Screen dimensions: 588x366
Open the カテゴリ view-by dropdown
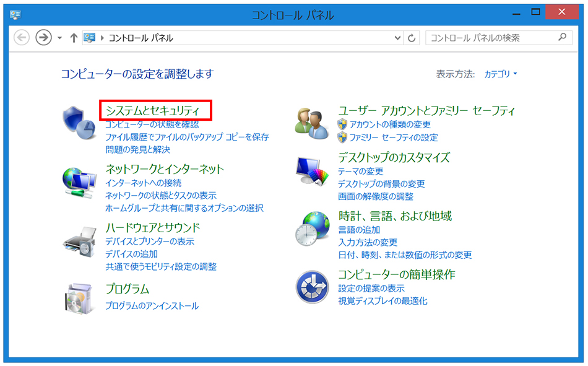(x=500, y=74)
